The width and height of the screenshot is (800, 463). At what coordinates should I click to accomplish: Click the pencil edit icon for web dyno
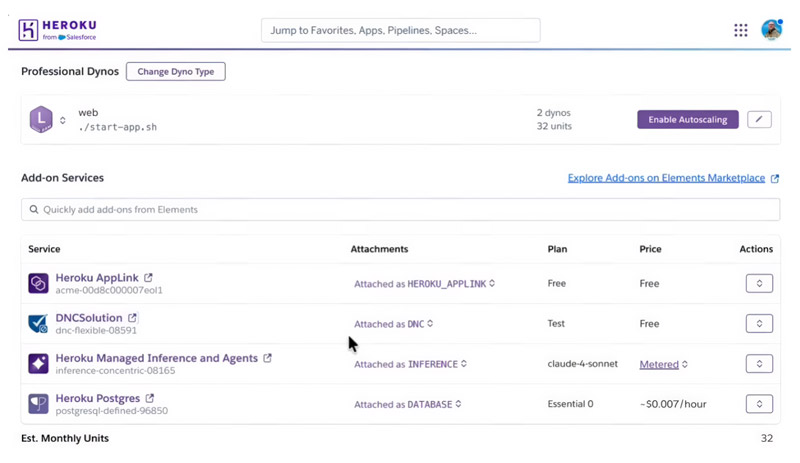pyautogui.click(x=759, y=120)
